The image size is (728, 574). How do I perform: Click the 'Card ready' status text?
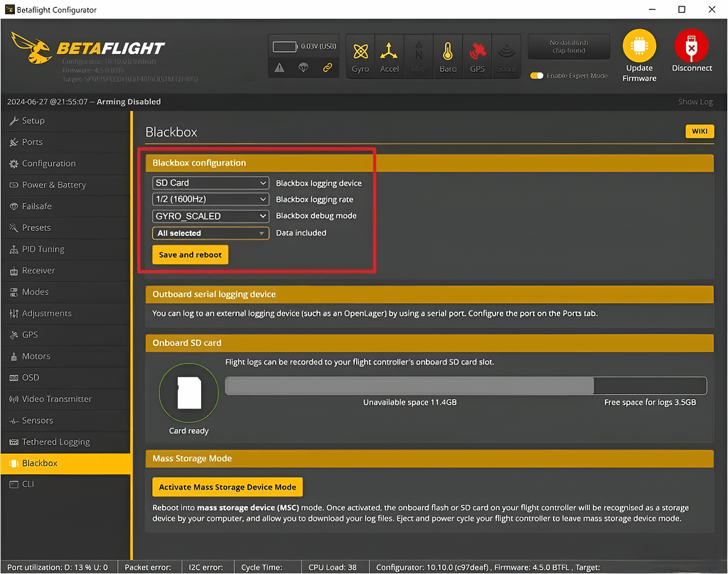[x=189, y=430]
